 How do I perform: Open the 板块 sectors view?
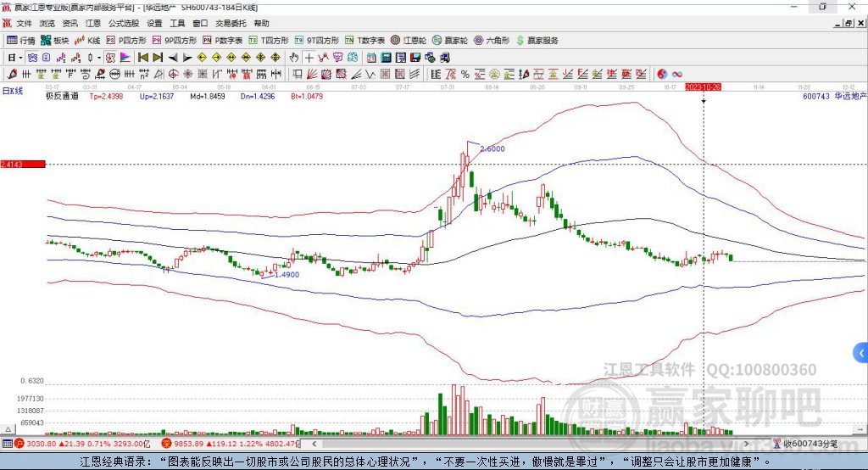pos(55,41)
